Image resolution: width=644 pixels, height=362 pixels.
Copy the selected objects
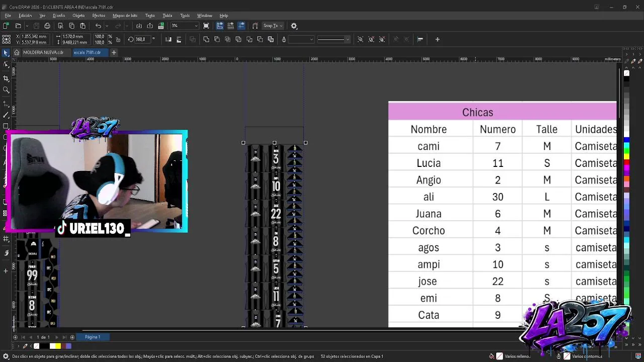71,26
